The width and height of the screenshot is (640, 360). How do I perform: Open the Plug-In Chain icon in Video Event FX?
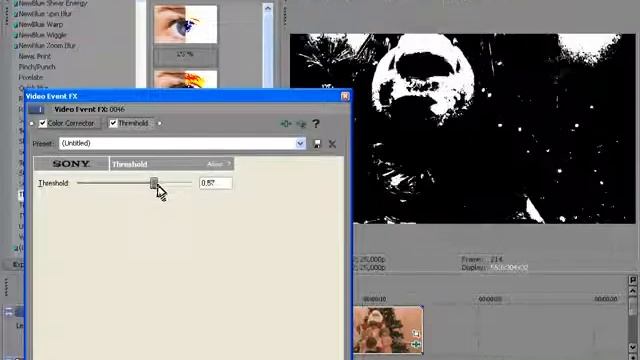click(286, 124)
